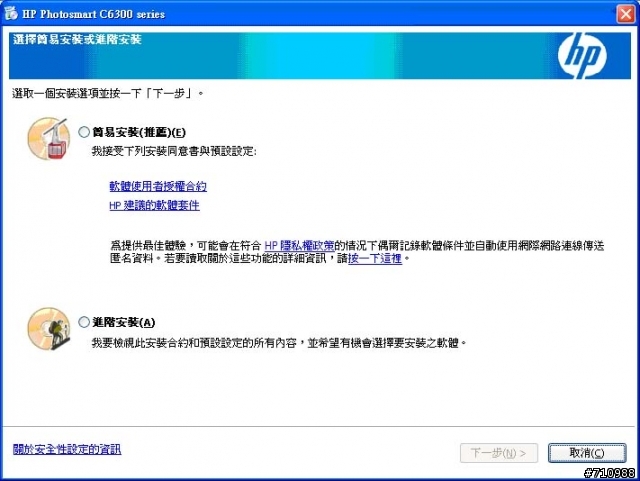640x481 pixels.
Task: Close the HP Photosmart C6300 window
Action: (626, 14)
